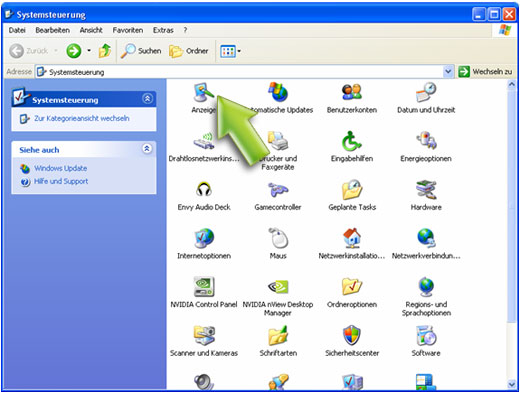Open Regions- und Sprachoptionen icon
The width and height of the screenshot is (520, 393).
click(x=426, y=287)
